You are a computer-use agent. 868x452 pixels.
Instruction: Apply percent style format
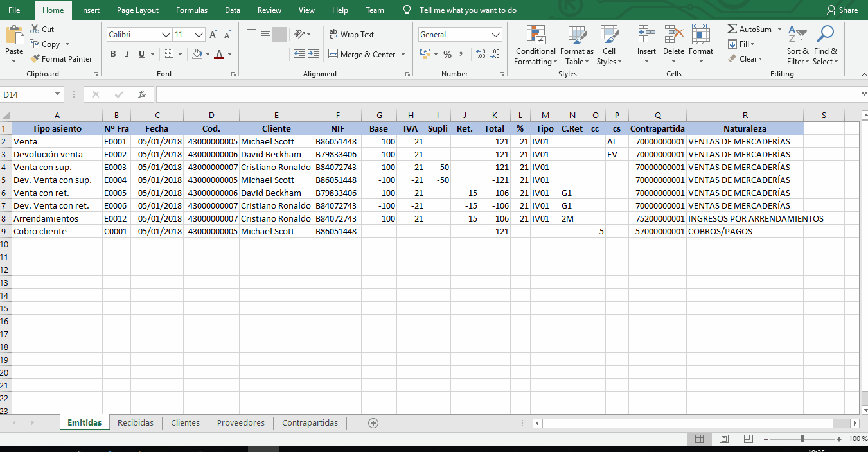click(447, 54)
